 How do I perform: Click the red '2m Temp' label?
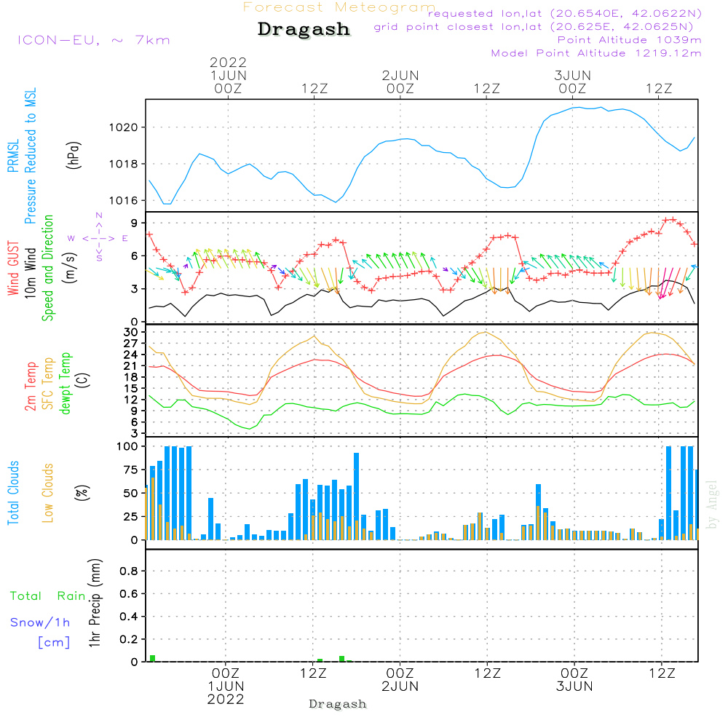tap(30, 387)
